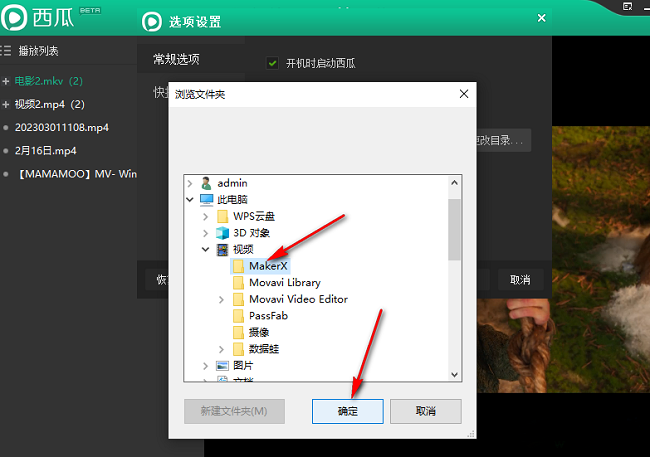Viewport: 650px width, 457px height.
Task: Close the 浏览文件夹 dialog
Action: click(464, 94)
